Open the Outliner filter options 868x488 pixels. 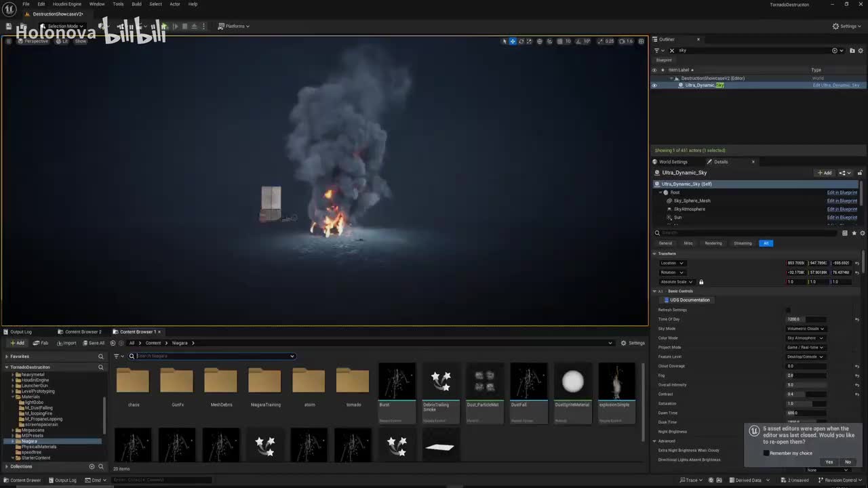[x=658, y=50]
